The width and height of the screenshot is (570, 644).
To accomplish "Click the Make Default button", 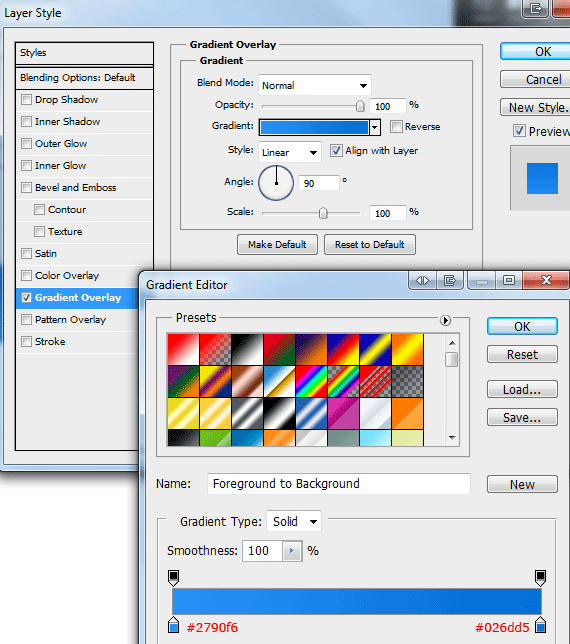I will [277, 245].
